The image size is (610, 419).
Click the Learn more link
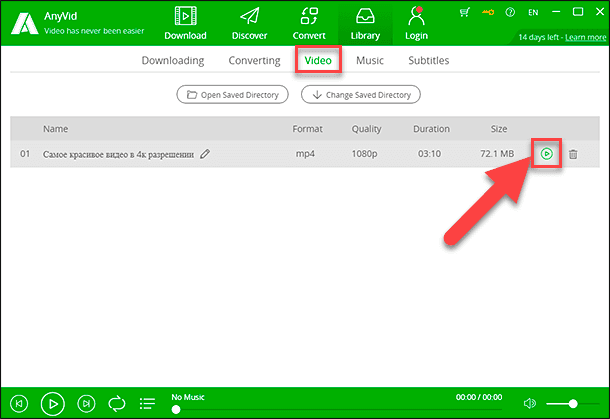pyautogui.click(x=585, y=37)
